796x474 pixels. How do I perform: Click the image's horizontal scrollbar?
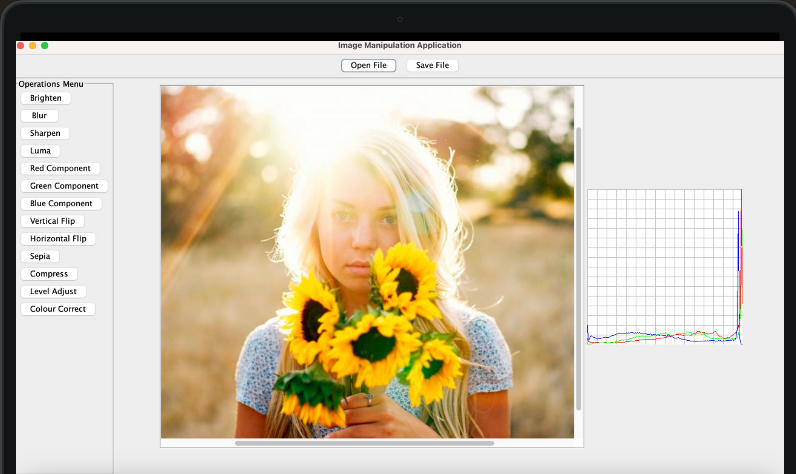(364, 443)
